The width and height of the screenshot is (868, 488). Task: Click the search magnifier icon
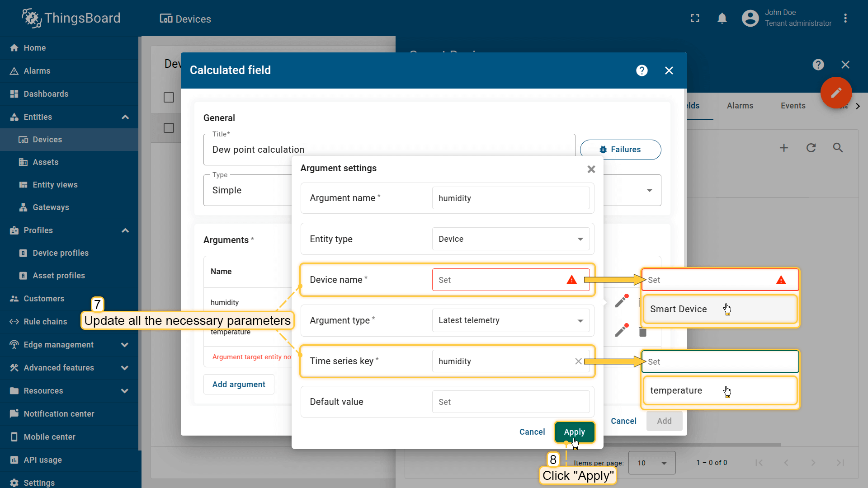point(838,148)
